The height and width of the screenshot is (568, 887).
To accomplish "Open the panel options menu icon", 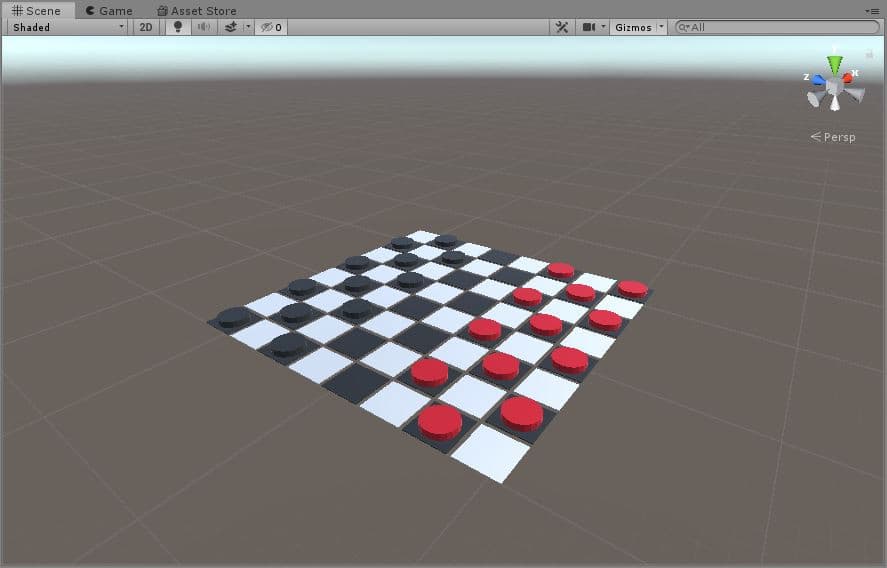I will click(x=873, y=10).
